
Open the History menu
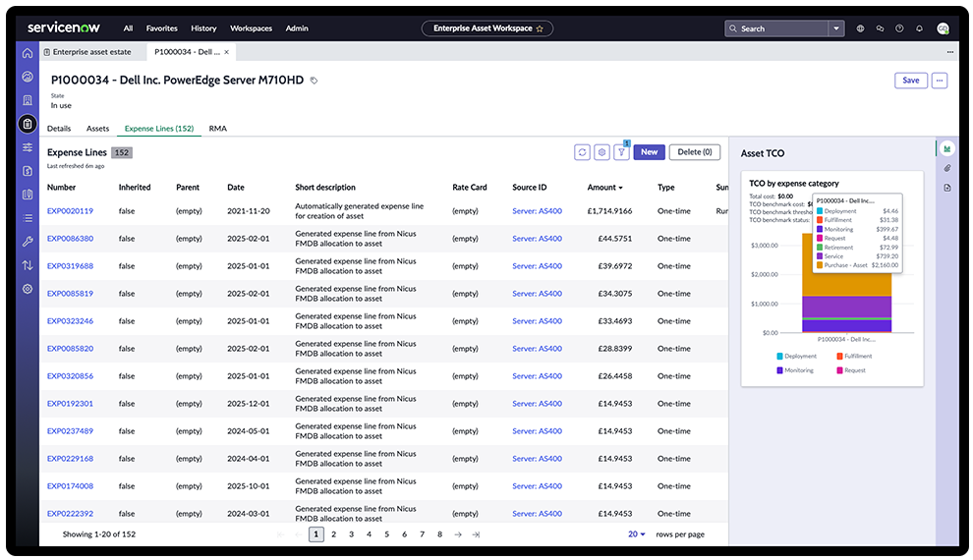(203, 28)
